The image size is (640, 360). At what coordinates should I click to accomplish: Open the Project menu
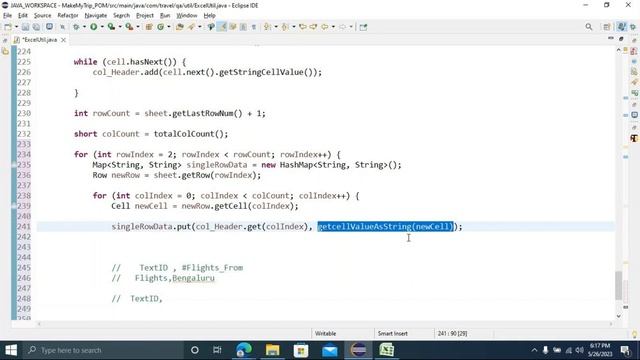point(145,16)
